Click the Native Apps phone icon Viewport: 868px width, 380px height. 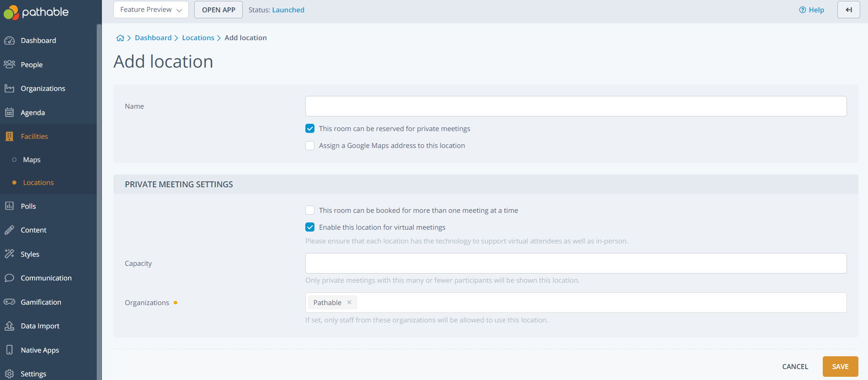click(9, 350)
